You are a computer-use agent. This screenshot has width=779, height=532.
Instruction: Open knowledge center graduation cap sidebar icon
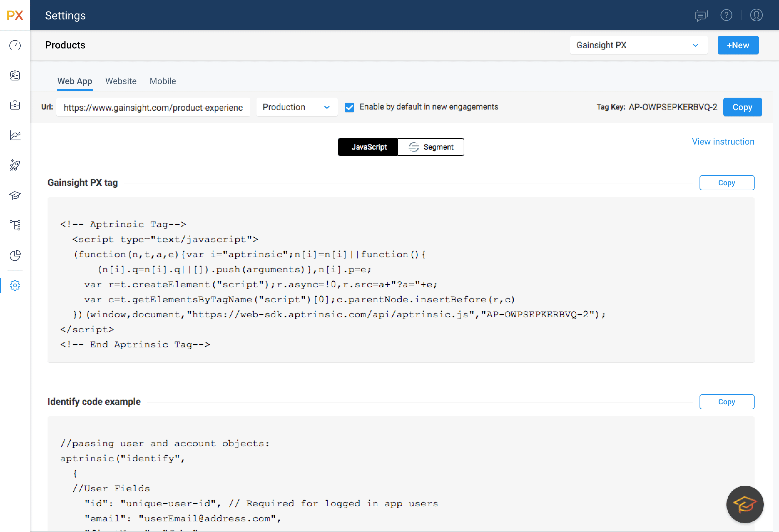point(15,195)
